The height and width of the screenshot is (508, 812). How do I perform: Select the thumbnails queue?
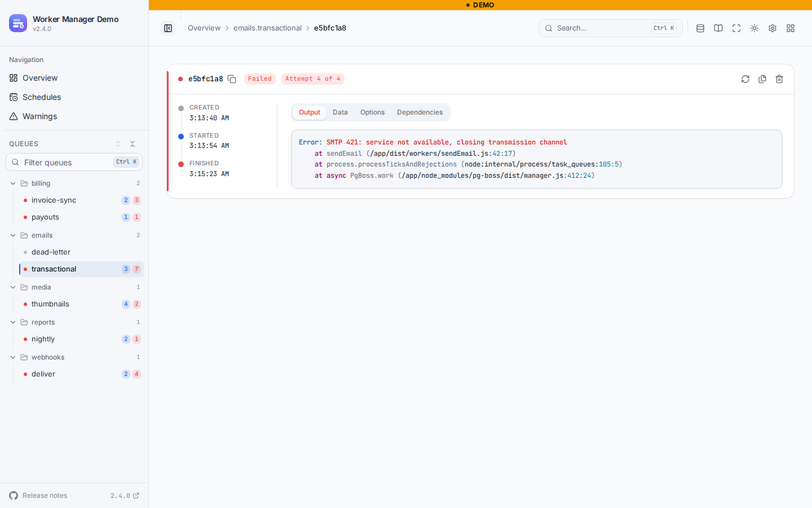tap(81, 304)
